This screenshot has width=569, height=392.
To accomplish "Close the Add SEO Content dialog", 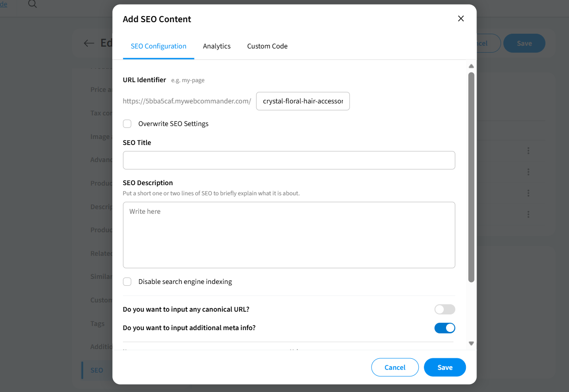I will click(x=460, y=18).
